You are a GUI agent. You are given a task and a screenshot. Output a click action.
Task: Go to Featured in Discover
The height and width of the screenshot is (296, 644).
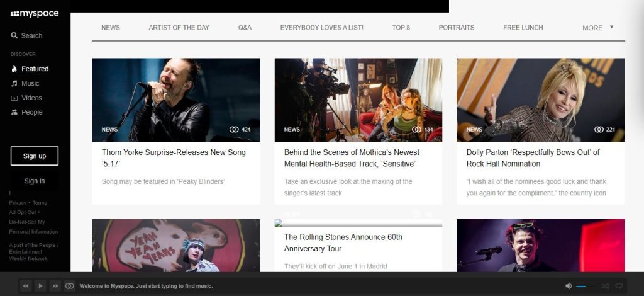(30, 69)
